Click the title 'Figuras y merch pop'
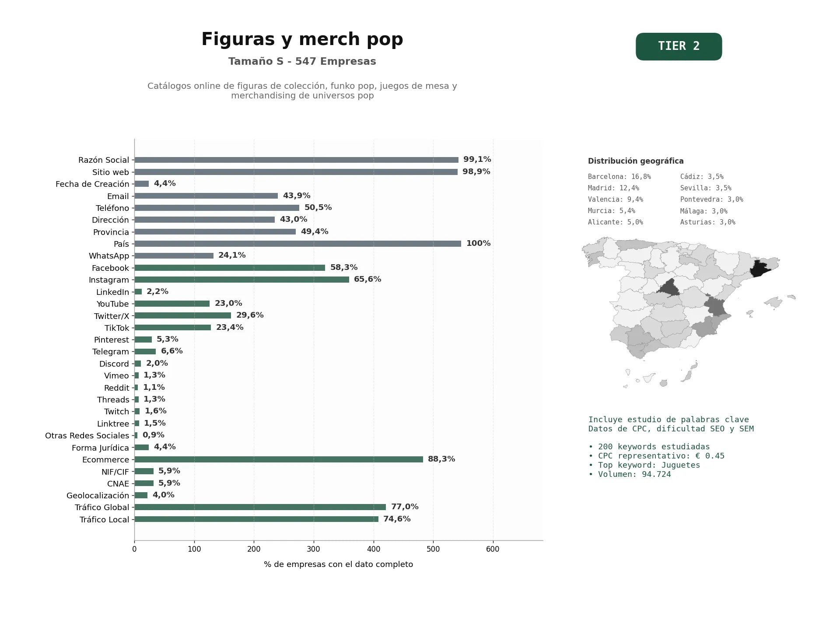 coord(302,39)
